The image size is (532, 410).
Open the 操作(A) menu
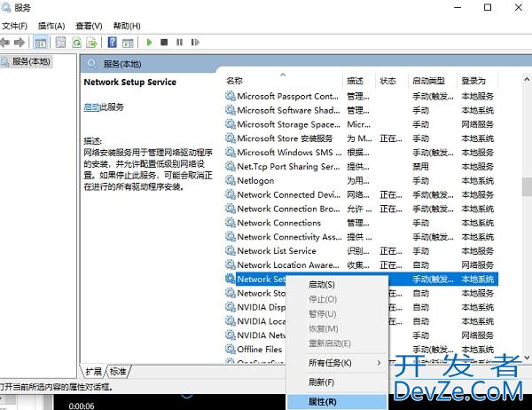pos(51,26)
